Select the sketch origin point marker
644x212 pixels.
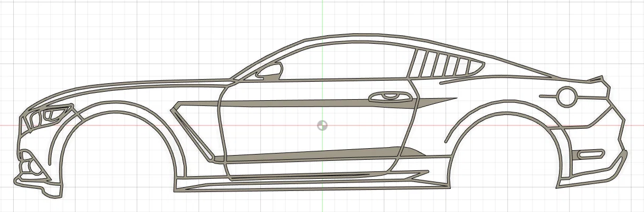coord(322,126)
